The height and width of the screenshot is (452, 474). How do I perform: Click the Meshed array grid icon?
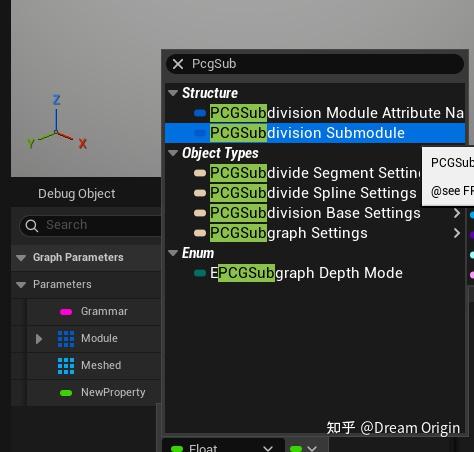66,366
